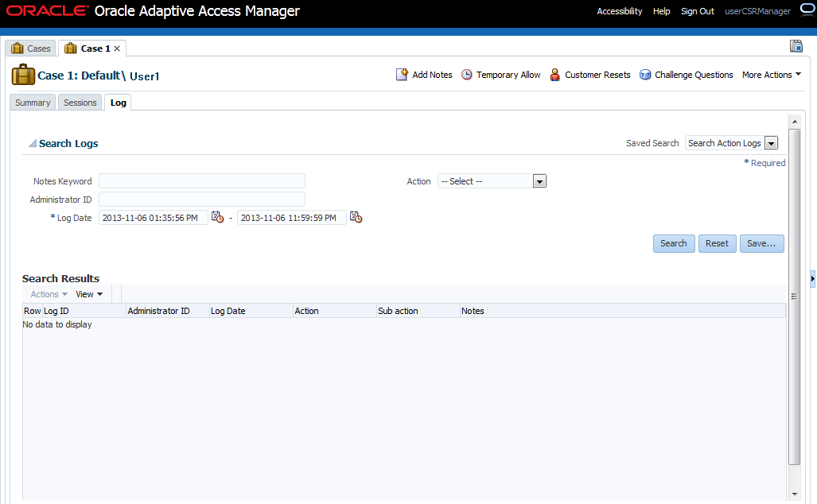Click the vertical scrollbar thumb
This screenshot has height=504, width=817.
[794, 297]
